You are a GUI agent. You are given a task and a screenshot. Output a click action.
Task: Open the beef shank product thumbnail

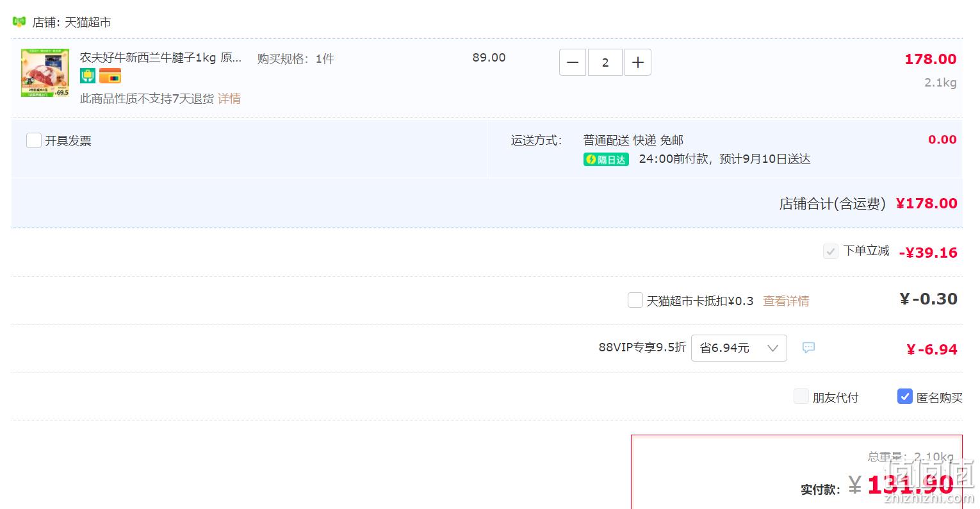click(x=45, y=73)
